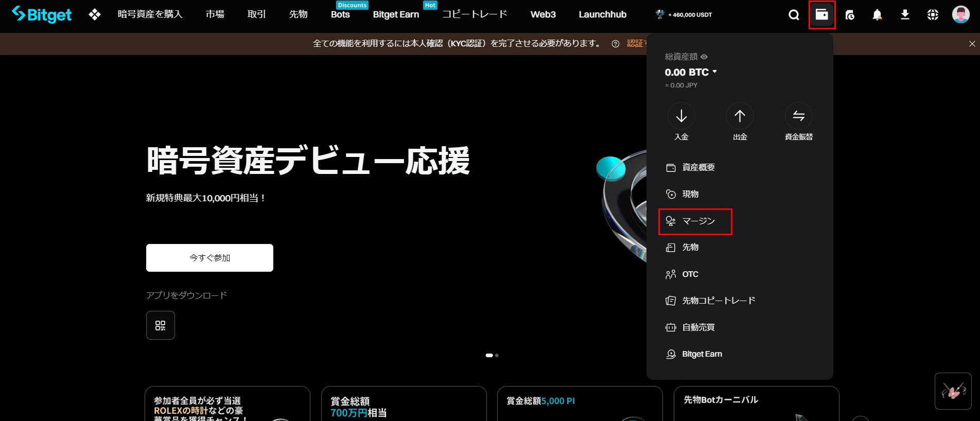Screen dimensions: 980x421
Task: Click the download arrow icon
Action: tap(905, 15)
